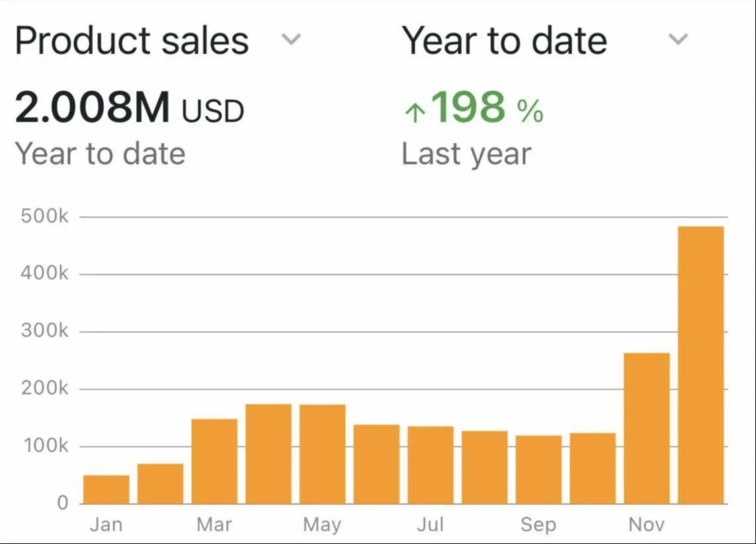Viewport: 756px width, 544px height.
Task: Select the October sales bar
Action: pos(593,468)
